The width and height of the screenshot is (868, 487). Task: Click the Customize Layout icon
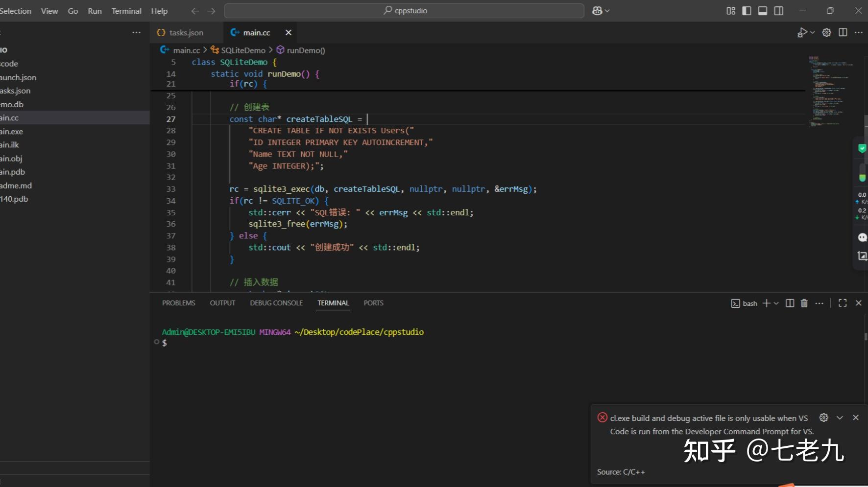point(731,11)
